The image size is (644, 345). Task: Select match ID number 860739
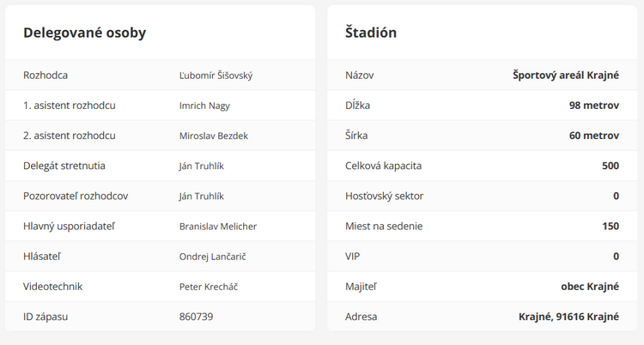click(x=196, y=317)
